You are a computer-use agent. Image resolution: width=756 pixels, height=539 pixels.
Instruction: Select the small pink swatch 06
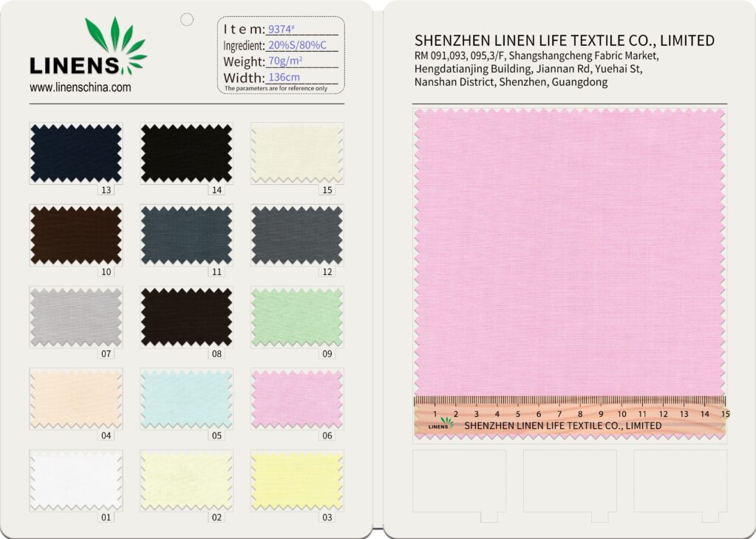297,399
